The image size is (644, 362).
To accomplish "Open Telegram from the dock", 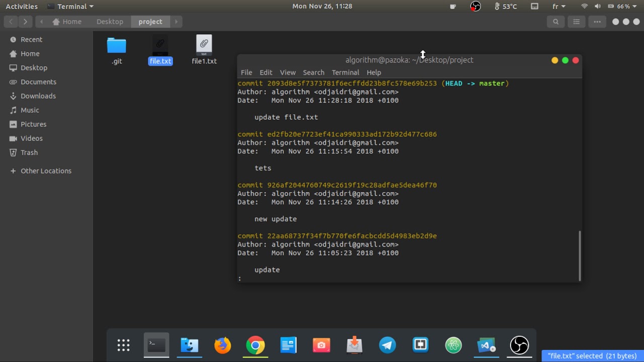I will click(x=387, y=345).
